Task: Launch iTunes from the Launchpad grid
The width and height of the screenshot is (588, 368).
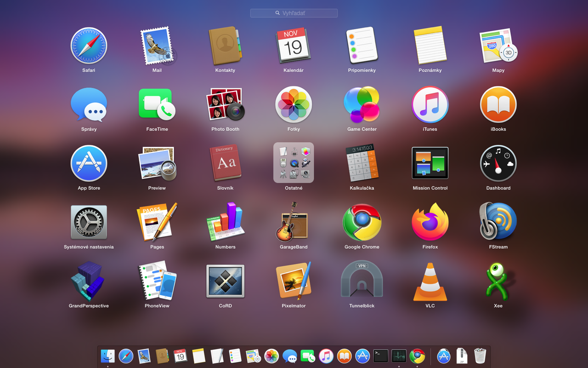Action: [430, 104]
